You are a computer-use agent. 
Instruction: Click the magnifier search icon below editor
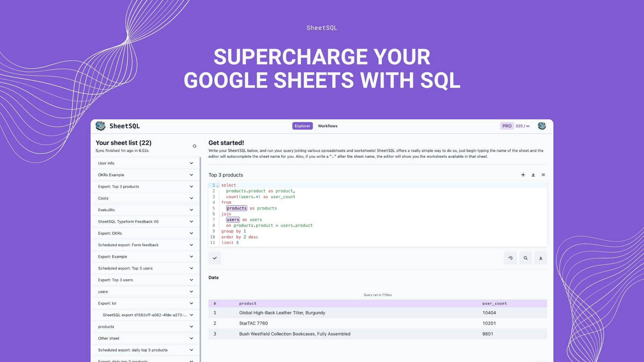[526, 258]
